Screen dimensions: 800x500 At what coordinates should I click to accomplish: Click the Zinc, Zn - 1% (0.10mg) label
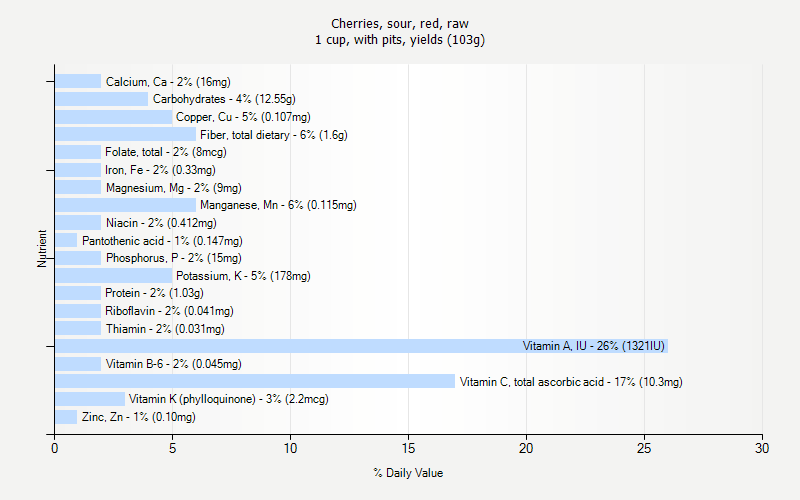pos(138,417)
